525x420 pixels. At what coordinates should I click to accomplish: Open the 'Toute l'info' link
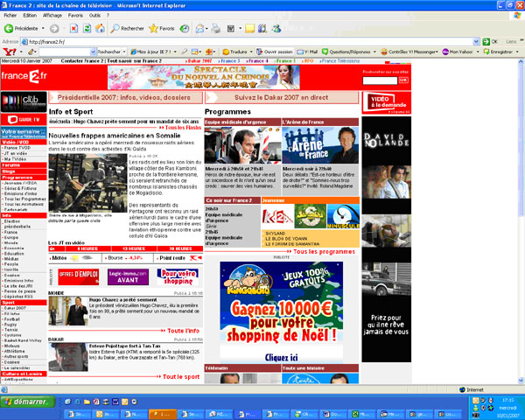(183, 331)
